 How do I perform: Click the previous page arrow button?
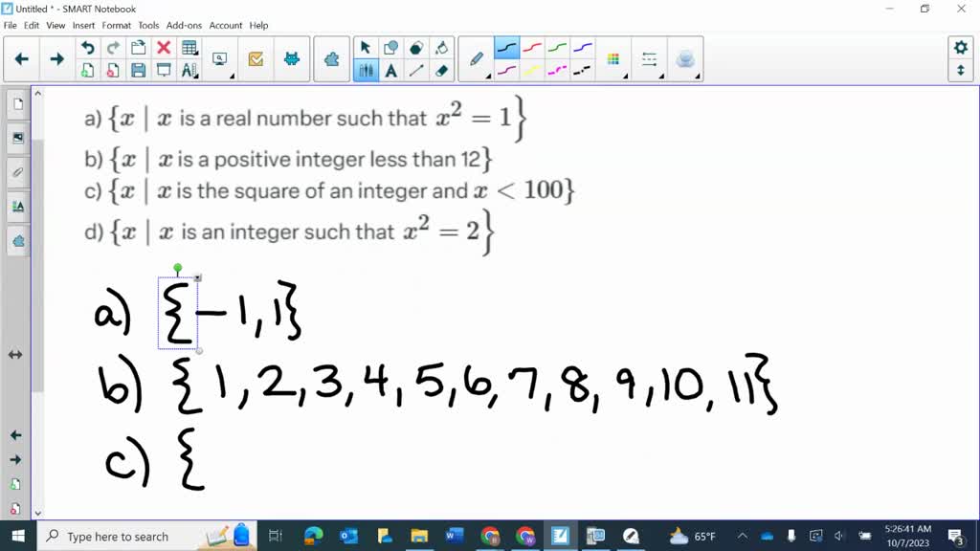pos(21,58)
